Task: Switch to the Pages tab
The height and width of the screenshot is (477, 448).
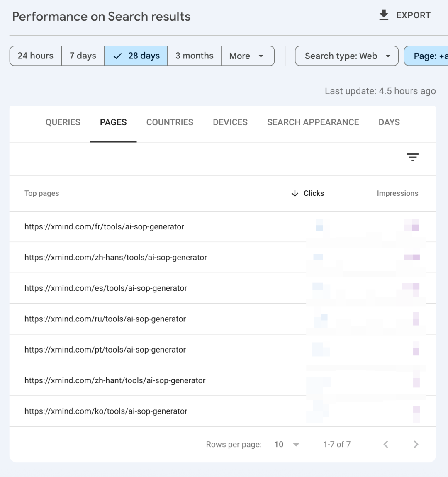Action: 113,122
